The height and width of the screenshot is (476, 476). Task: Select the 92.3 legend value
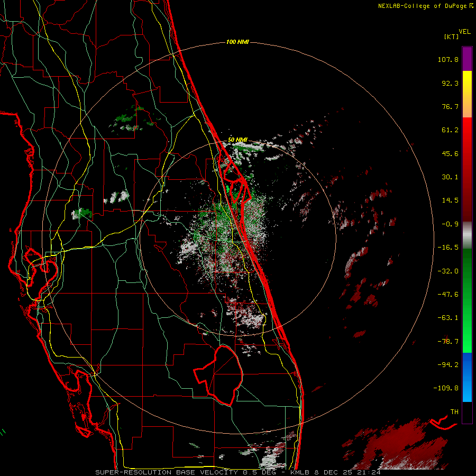pyautogui.click(x=450, y=83)
